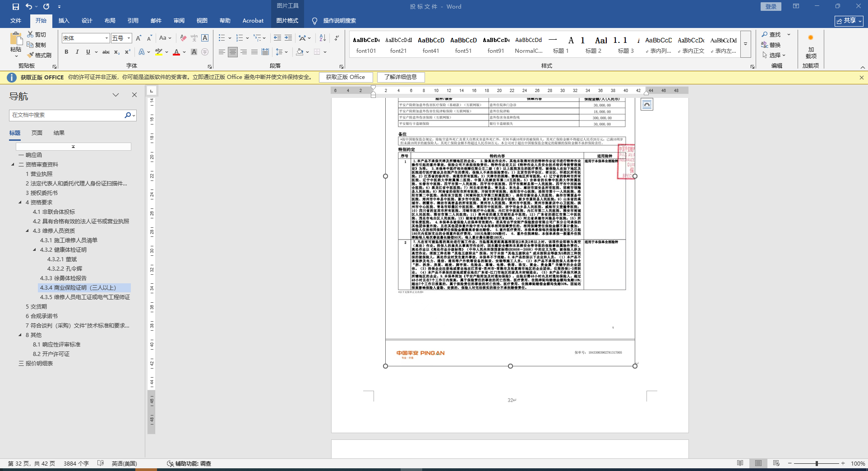Viewport: 868px width, 471px height.
Task: Click the superscript icon
Action: click(x=128, y=52)
